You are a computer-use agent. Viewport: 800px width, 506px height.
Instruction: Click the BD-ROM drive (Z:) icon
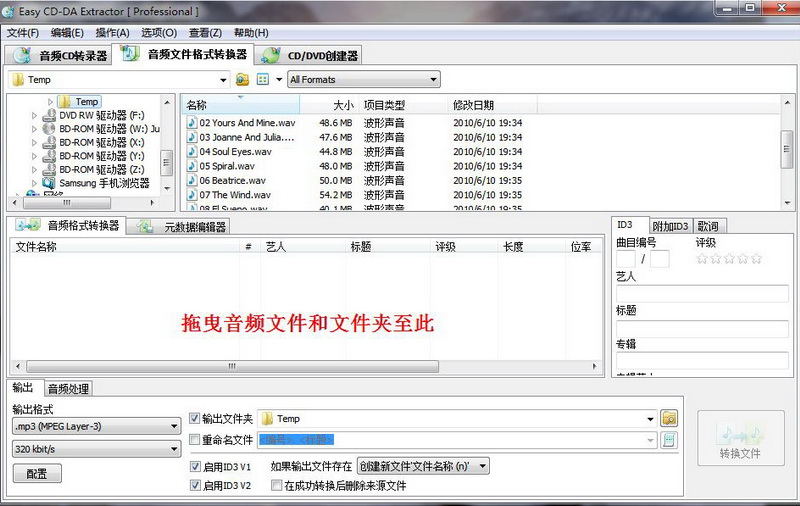pyautogui.click(x=49, y=169)
